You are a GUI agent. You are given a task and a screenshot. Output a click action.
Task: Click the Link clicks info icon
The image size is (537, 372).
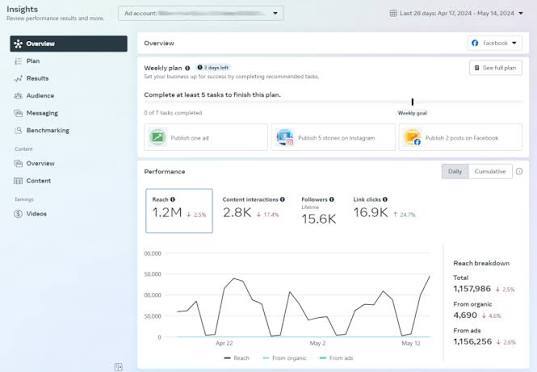(x=385, y=199)
